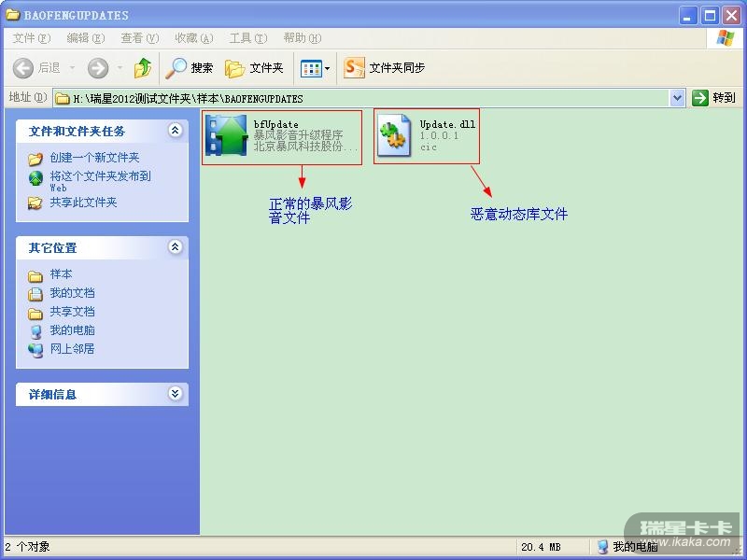Click the Views grid icon
Image resolution: width=747 pixels, height=560 pixels.
pos(311,68)
